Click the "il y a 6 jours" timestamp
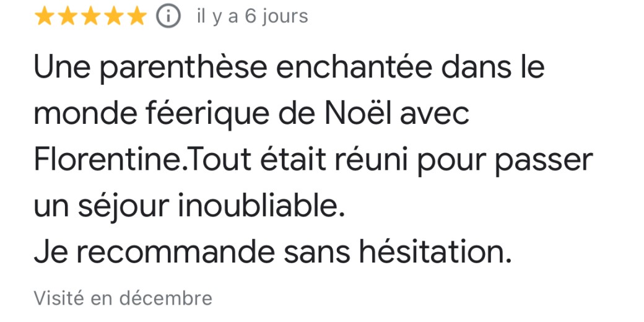Screen dimensions: 644x322 point(252,17)
